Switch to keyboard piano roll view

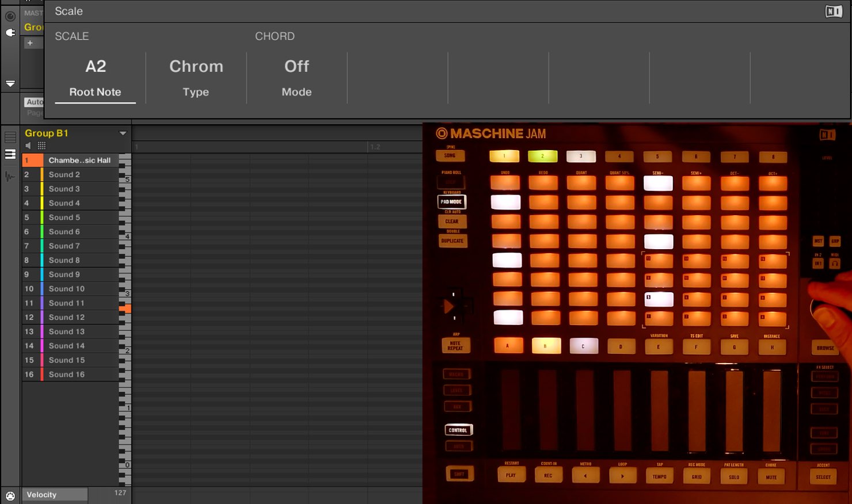[x=10, y=154]
